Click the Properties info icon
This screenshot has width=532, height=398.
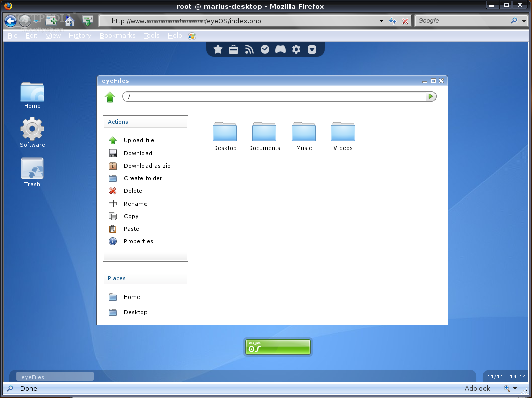coord(113,241)
